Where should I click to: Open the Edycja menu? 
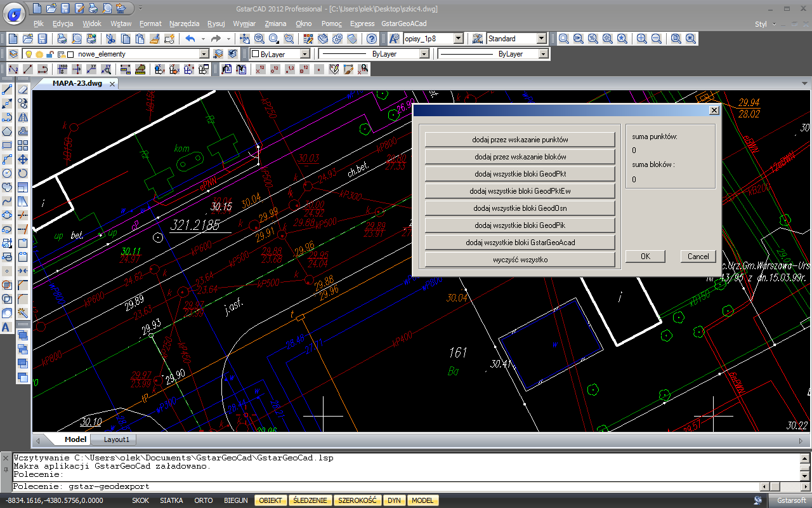(x=63, y=23)
